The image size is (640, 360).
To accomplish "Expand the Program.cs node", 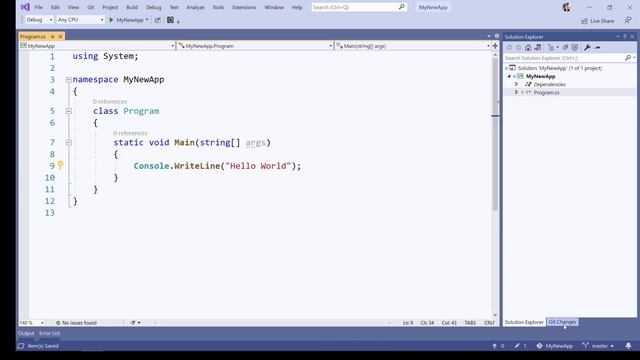I will pos(516,92).
